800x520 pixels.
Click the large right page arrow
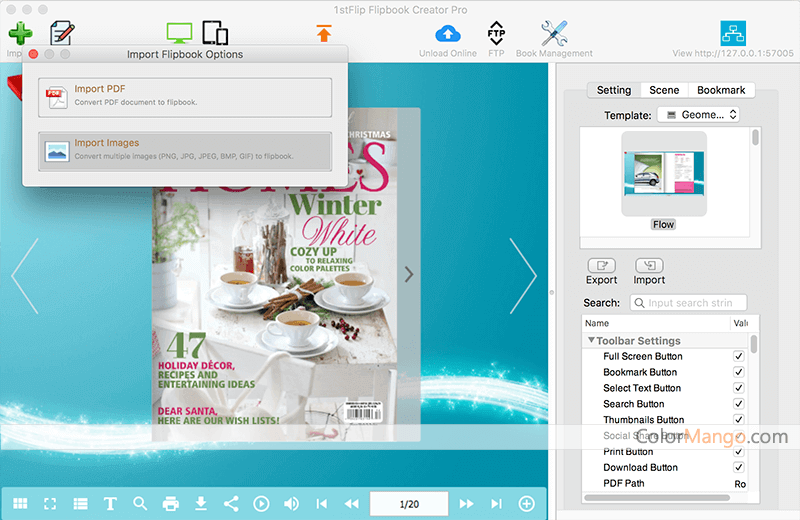coord(523,276)
